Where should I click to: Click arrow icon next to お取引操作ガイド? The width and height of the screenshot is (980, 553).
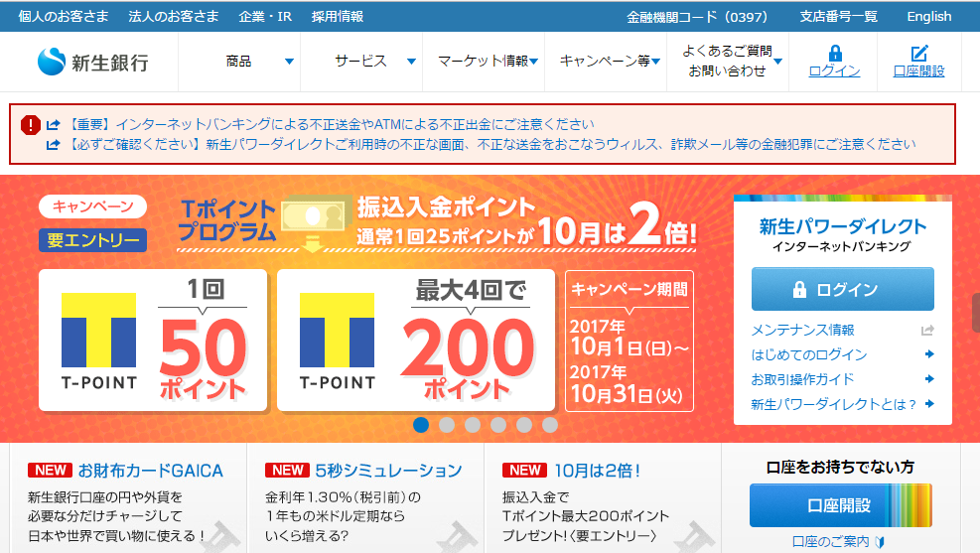[x=929, y=378]
